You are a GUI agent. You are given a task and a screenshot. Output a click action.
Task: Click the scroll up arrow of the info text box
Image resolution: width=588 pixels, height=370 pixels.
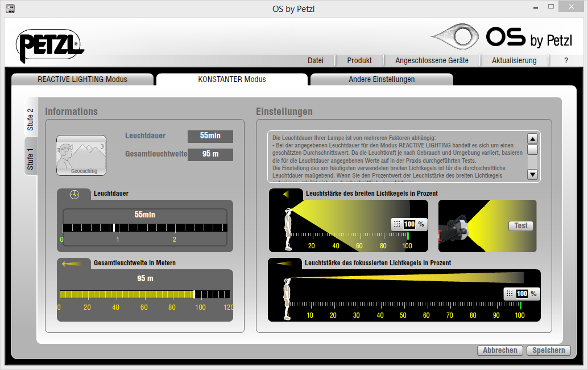pos(532,139)
